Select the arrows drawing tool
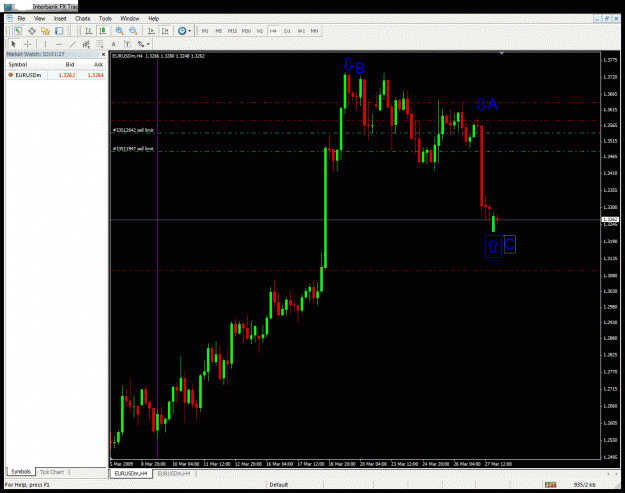The width and height of the screenshot is (625, 493). [x=141, y=44]
